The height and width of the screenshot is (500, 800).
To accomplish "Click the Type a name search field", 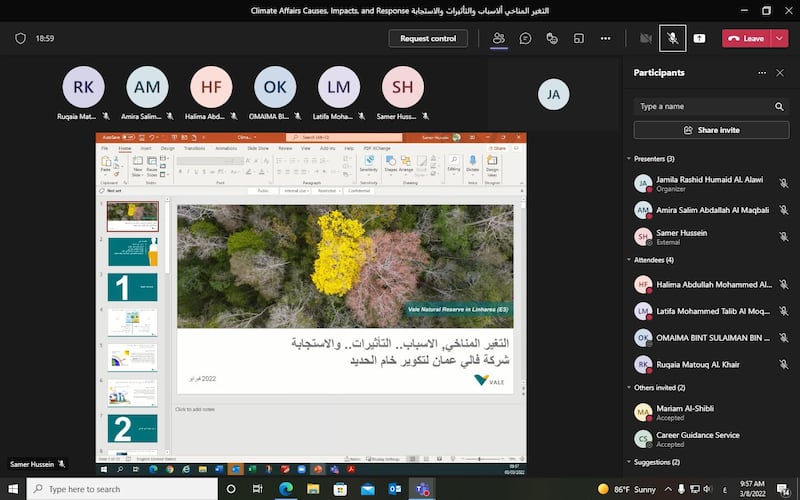I will (704, 106).
